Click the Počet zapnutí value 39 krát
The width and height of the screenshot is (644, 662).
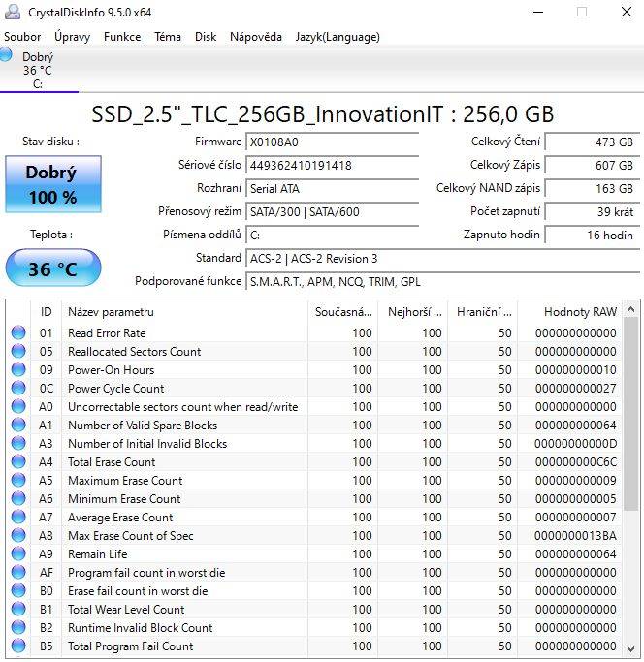coord(592,211)
